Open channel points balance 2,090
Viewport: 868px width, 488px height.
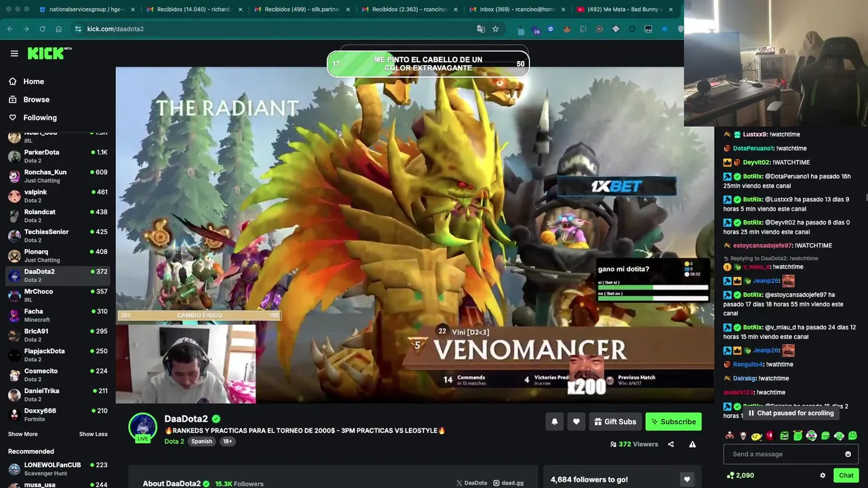(740, 475)
